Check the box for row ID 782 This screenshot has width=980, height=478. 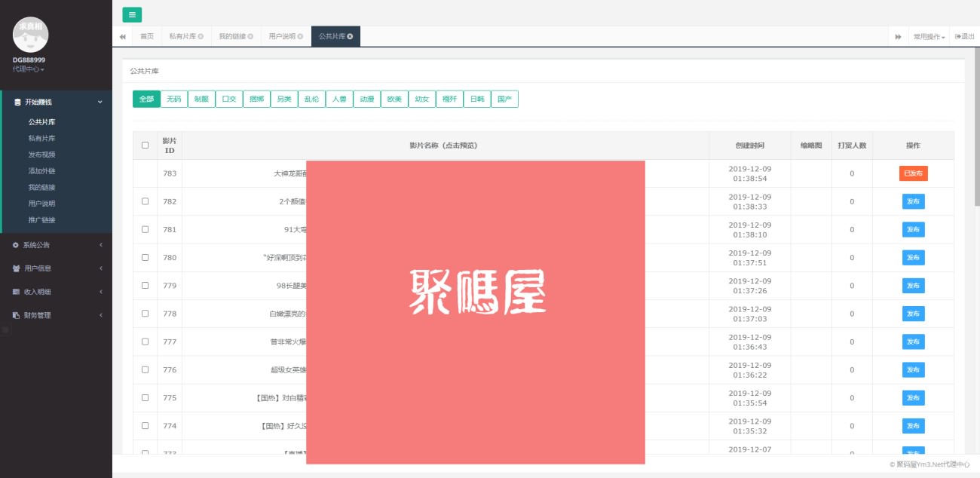(145, 201)
